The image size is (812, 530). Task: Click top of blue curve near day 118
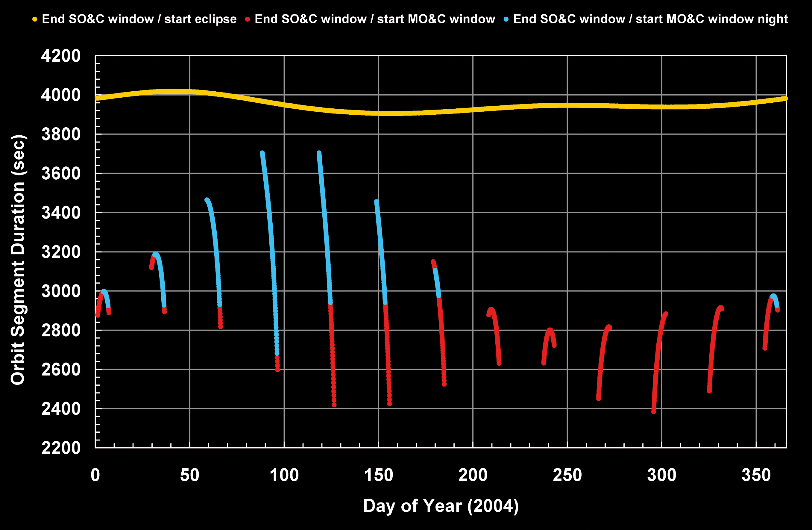(x=319, y=153)
